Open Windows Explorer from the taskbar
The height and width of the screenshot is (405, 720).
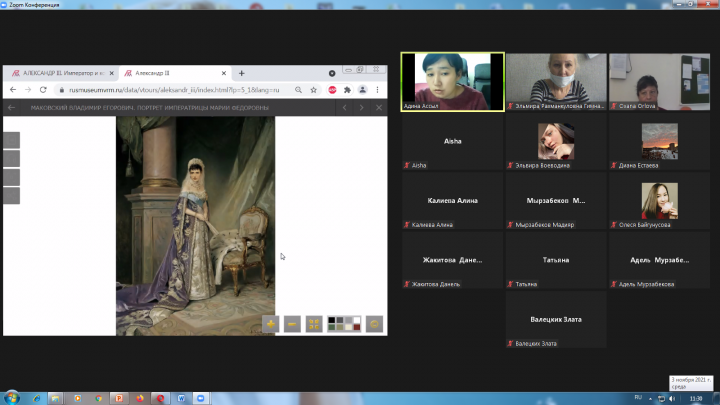[x=56, y=398]
